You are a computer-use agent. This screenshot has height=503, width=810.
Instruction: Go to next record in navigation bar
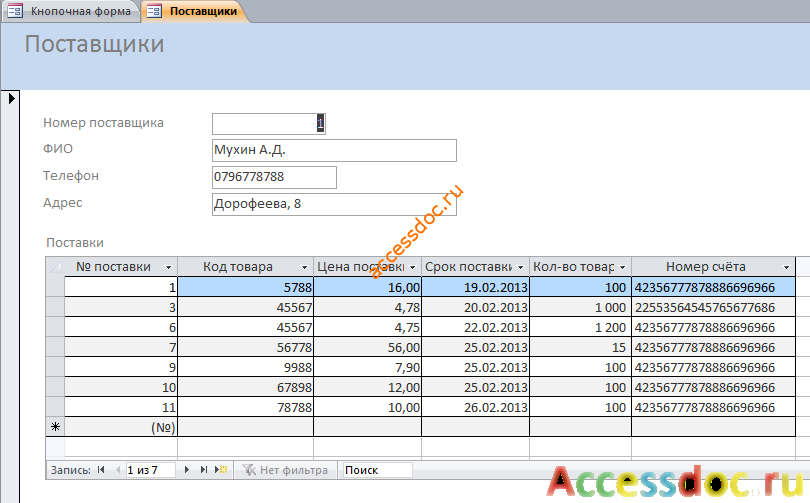pyautogui.click(x=186, y=469)
